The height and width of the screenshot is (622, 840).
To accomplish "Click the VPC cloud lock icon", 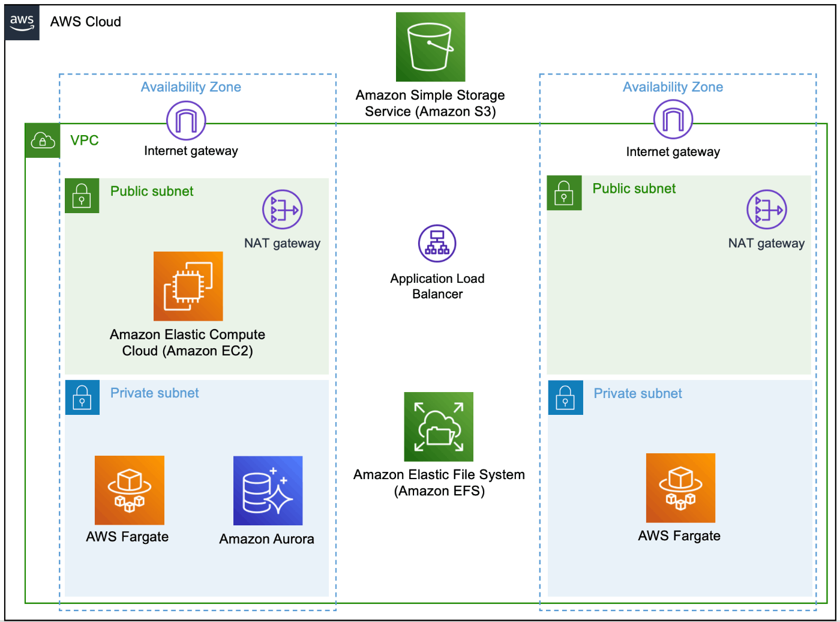I will click(x=43, y=141).
